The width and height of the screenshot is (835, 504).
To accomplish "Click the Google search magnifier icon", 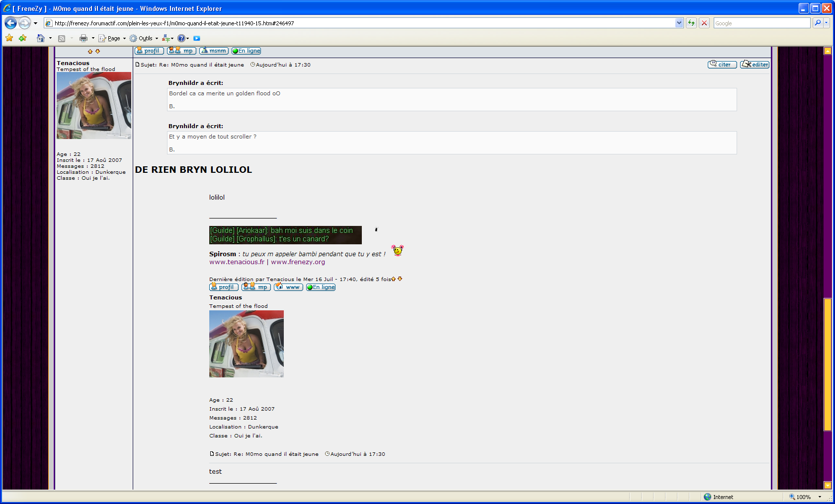I will (x=817, y=23).
